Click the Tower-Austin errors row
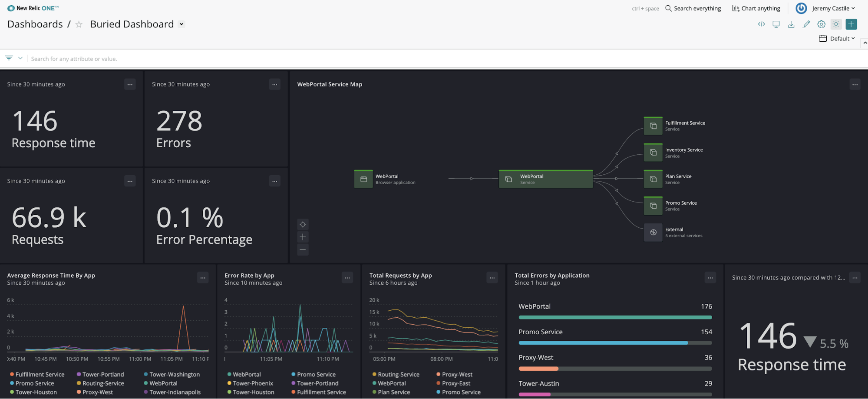Screen dimensions: 868x399 (x=615, y=388)
